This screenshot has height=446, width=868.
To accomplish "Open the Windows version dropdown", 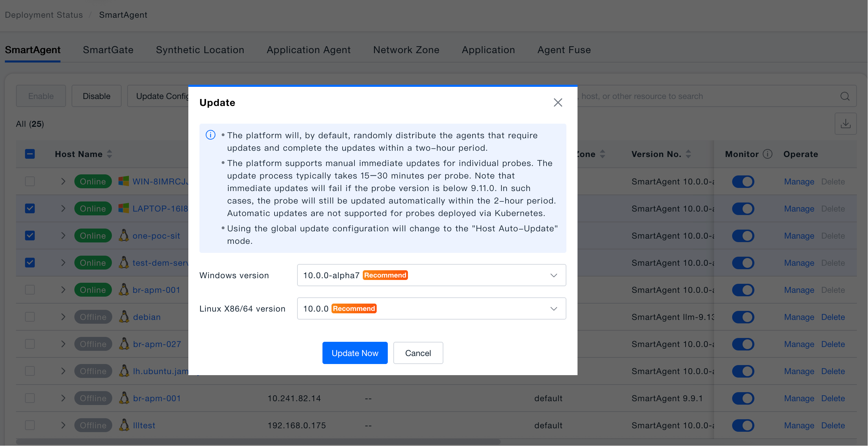I will tap(432, 275).
